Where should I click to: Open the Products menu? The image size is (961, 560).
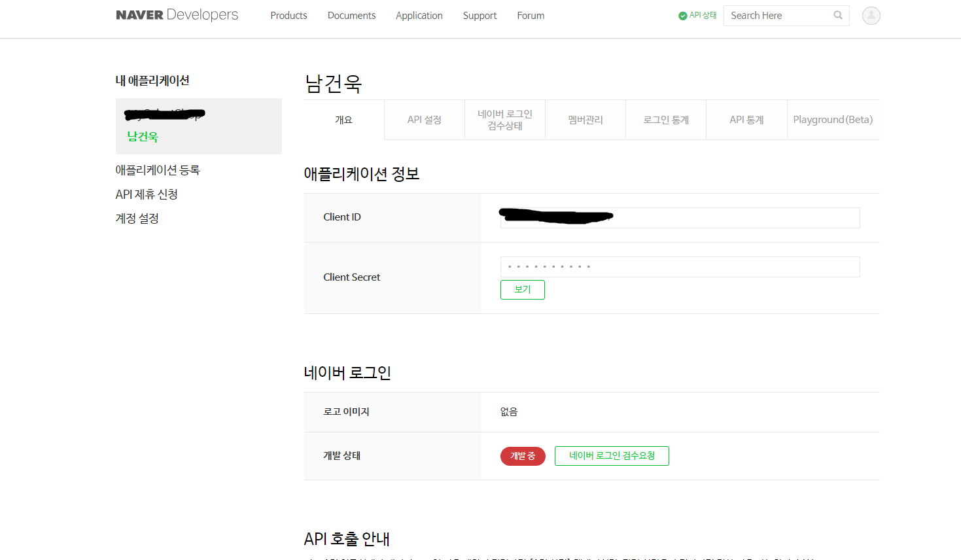[x=288, y=16]
